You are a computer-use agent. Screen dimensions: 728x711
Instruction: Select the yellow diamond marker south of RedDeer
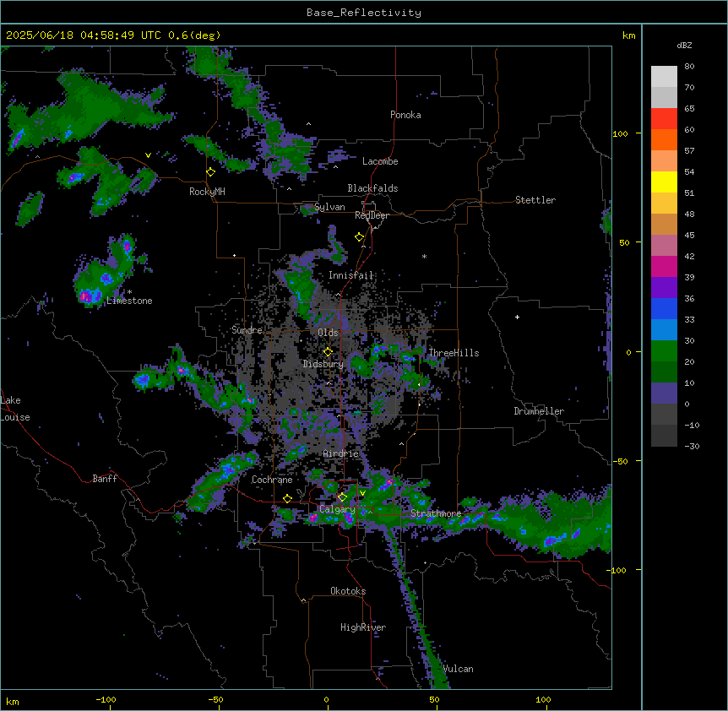[x=360, y=237]
